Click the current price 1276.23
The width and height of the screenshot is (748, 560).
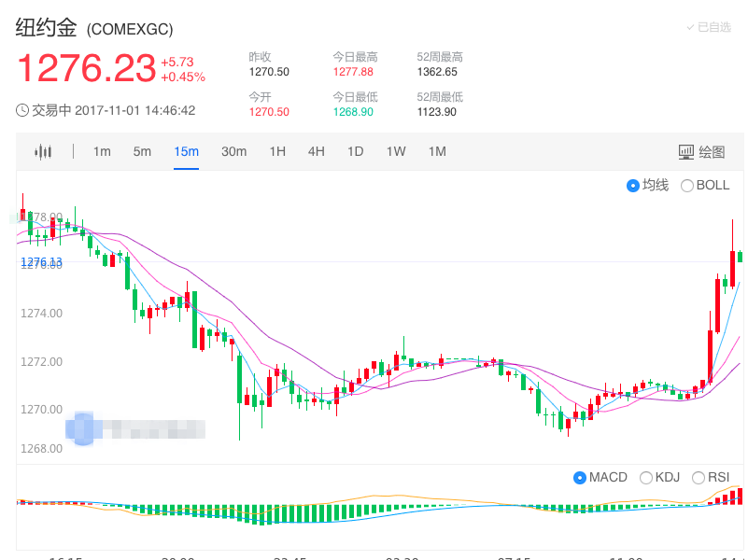[89, 67]
